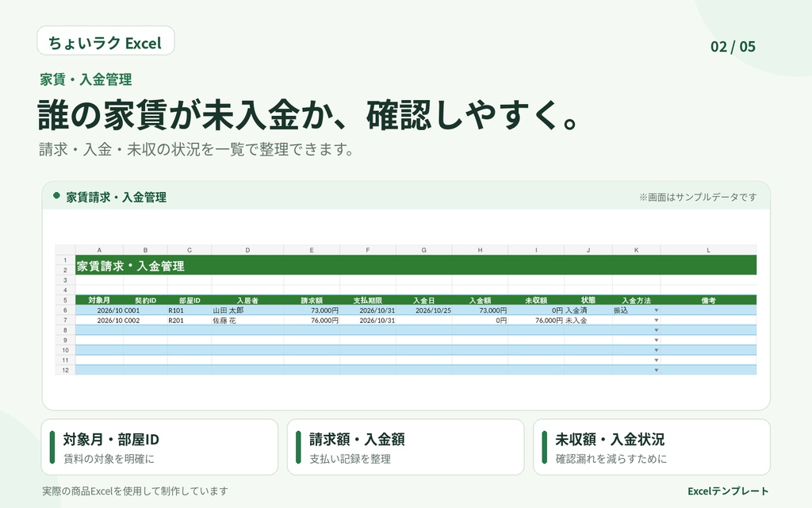Select tenant cell 山田 太郎
812x508 pixels.
(247, 310)
